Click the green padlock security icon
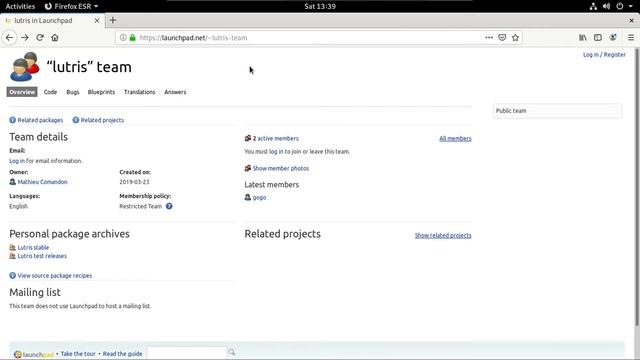Viewport: 640px width, 360px height. tap(132, 38)
